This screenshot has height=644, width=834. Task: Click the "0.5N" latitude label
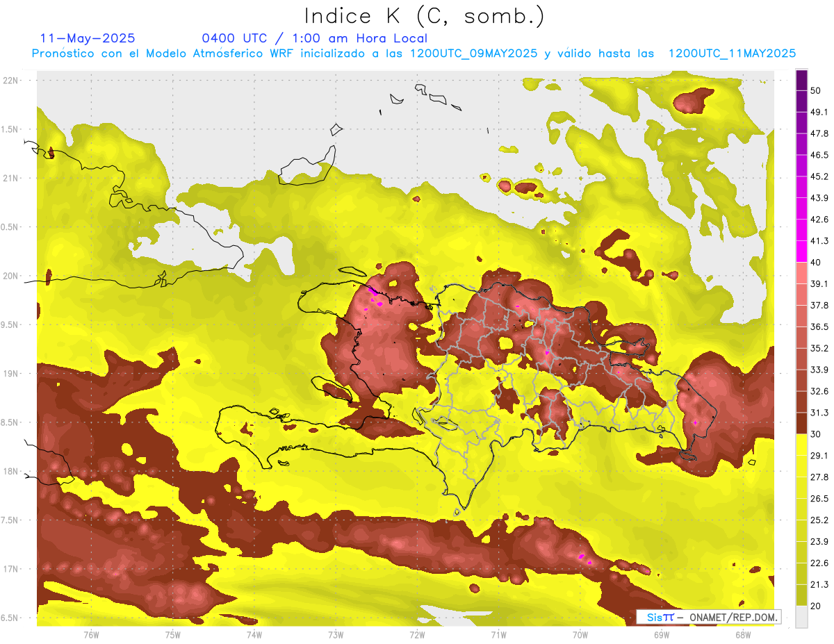[10, 227]
